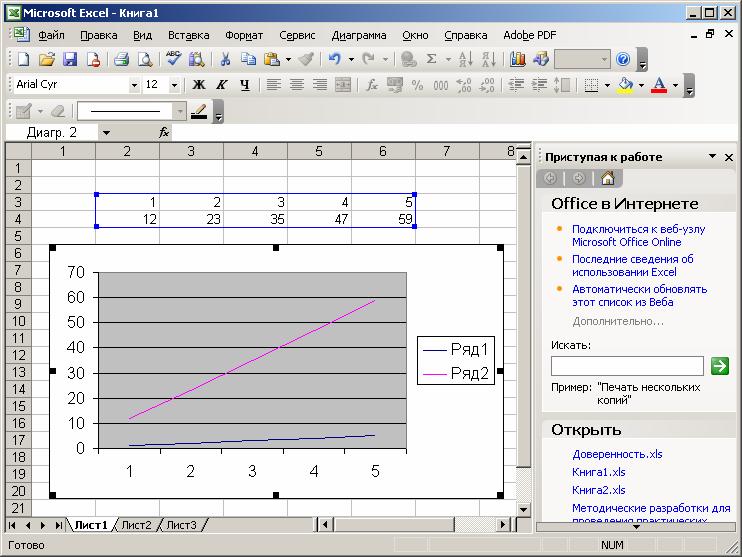This screenshot has height=557, width=742.
Task: Open the Диаграмма menu
Action: [x=359, y=35]
